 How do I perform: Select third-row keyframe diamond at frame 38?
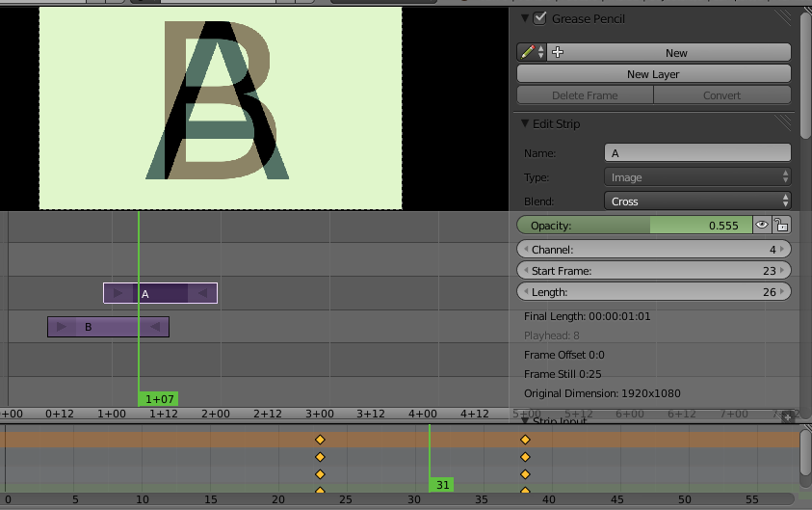pyautogui.click(x=525, y=474)
